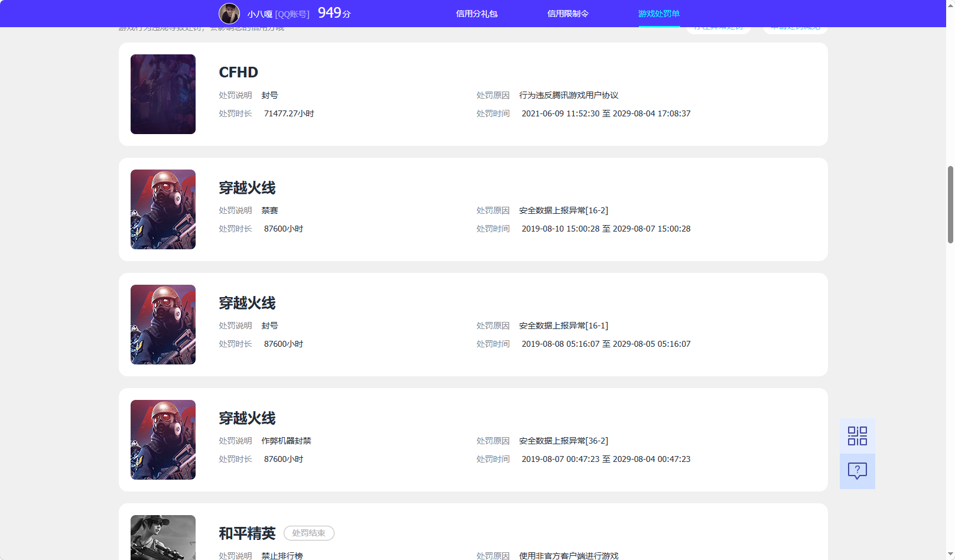Image resolution: width=955 pixels, height=560 pixels.
Task: Click 穿越火线 cover in the 封号 penalty card
Action: tap(163, 325)
